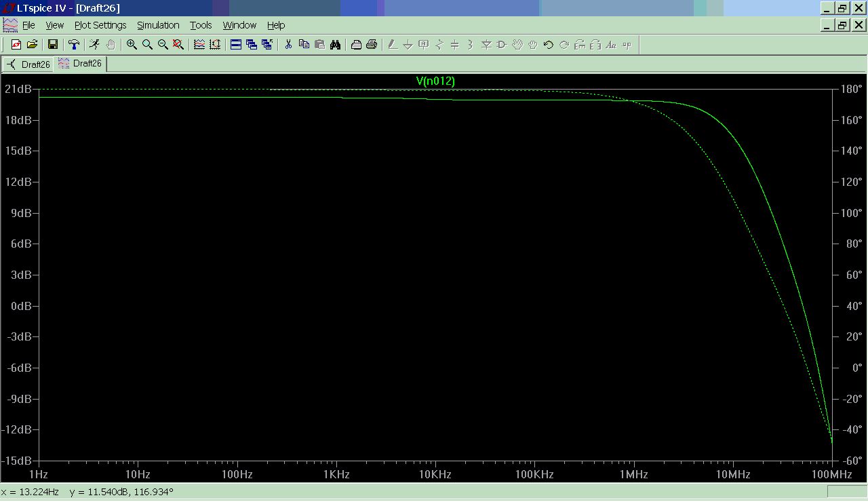Save the plot with the floppy disk icon

click(52, 45)
